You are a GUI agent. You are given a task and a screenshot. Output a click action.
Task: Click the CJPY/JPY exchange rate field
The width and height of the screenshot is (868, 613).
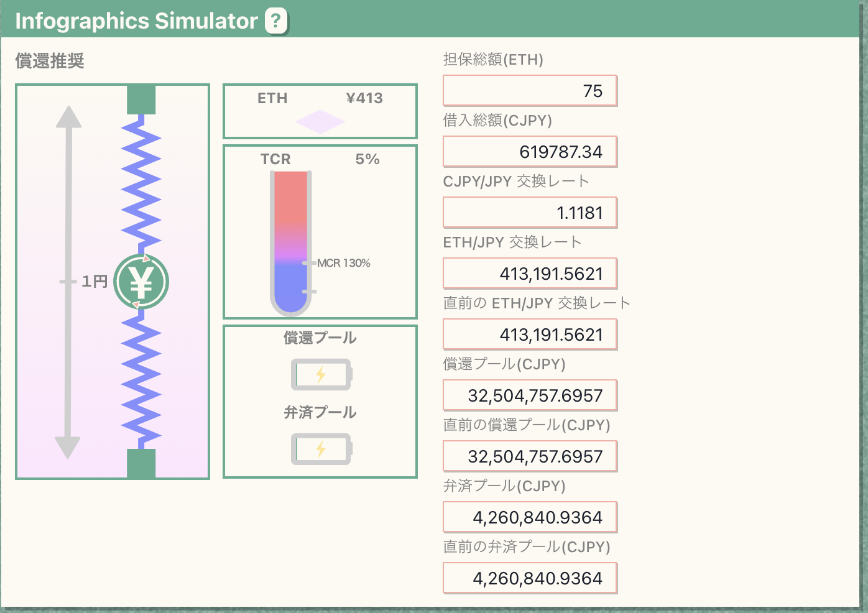(529, 213)
